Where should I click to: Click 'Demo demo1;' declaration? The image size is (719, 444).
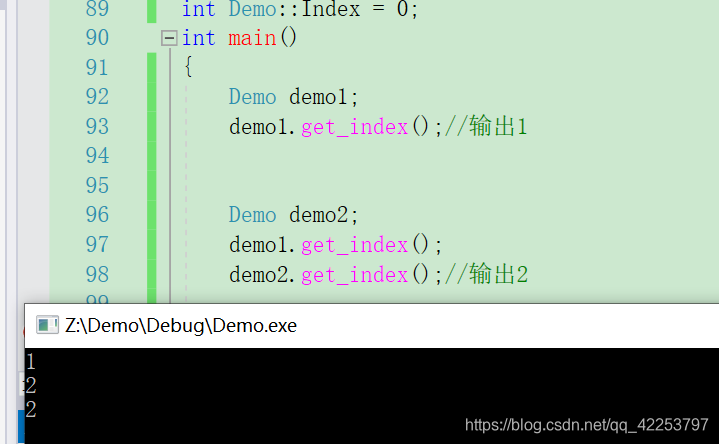click(293, 97)
